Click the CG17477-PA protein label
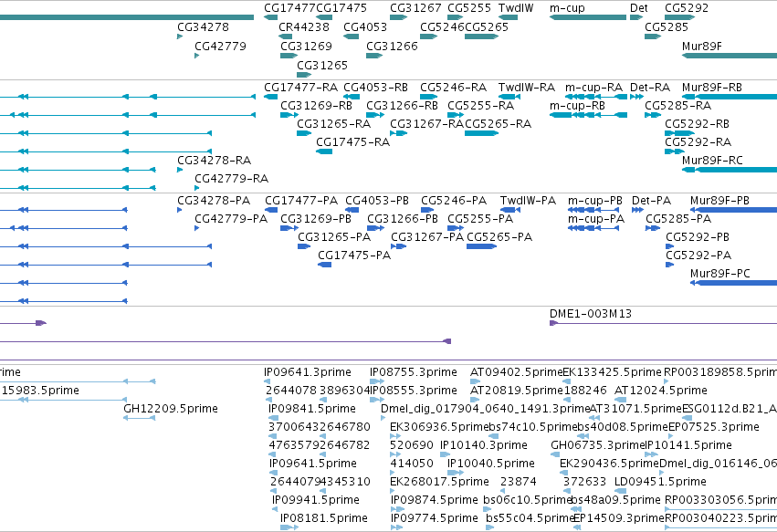 tap(301, 201)
